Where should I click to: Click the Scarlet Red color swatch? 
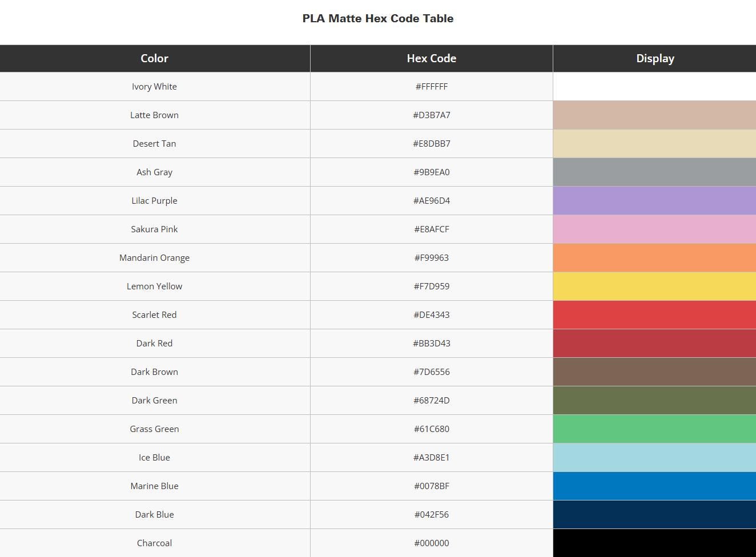pos(654,315)
